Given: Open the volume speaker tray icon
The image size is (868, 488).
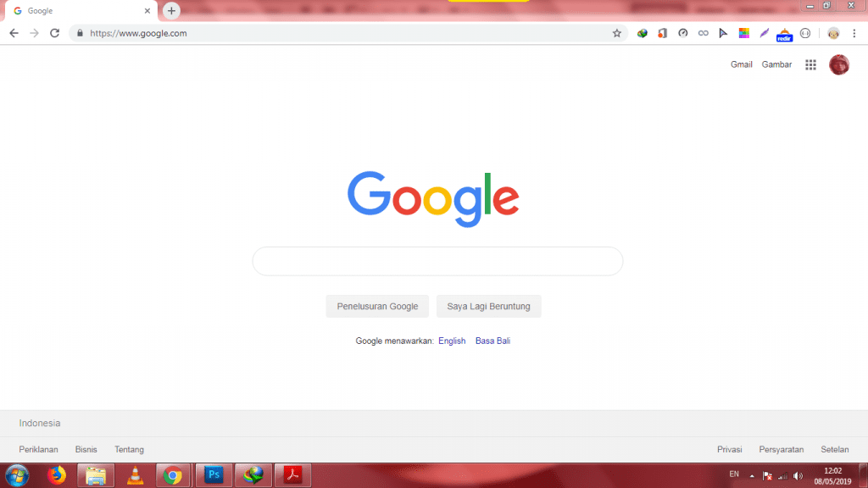Looking at the screenshot, I should pos(798,476).
